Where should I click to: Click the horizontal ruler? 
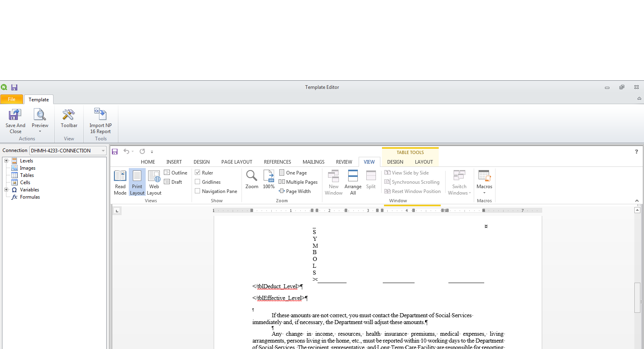coord(377,210)
